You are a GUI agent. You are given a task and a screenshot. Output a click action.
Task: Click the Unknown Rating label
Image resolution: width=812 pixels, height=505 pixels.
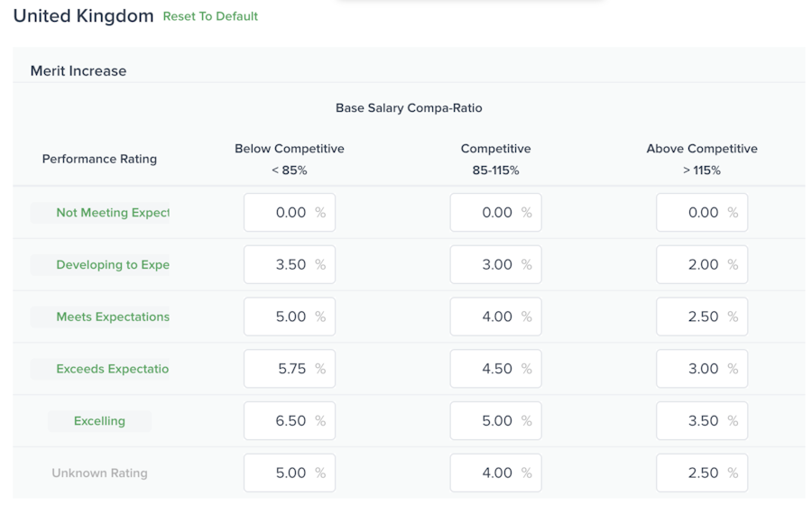tap(99, 473)
